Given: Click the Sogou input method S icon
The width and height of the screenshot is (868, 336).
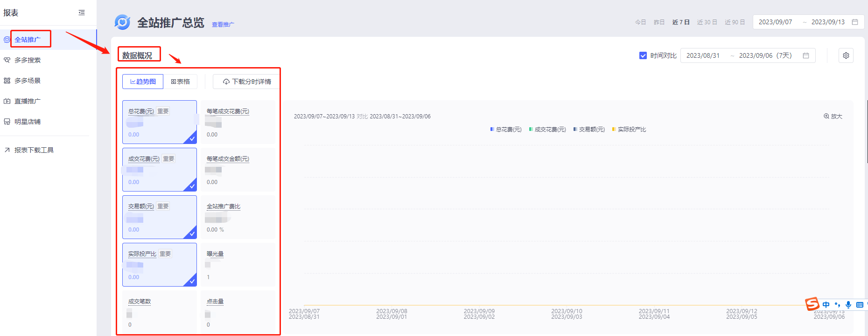Looking at the screenshot, I should (x=812, y=304).
